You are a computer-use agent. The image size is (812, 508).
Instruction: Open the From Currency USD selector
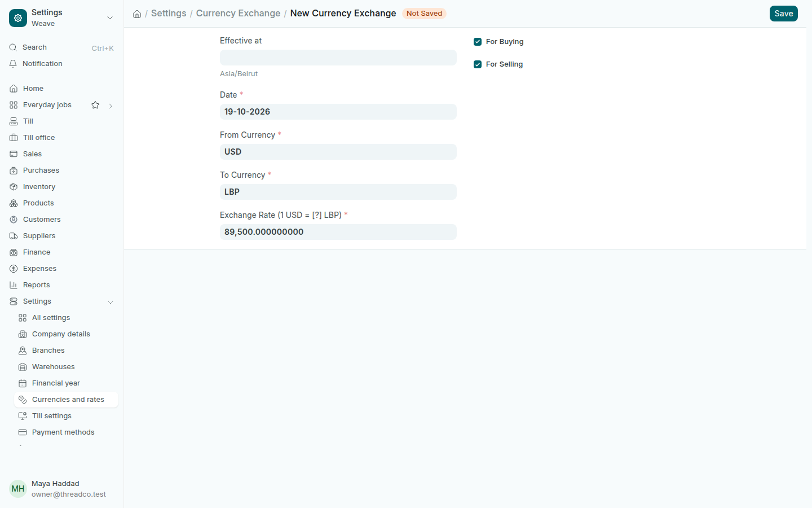(x=338, y=152)
